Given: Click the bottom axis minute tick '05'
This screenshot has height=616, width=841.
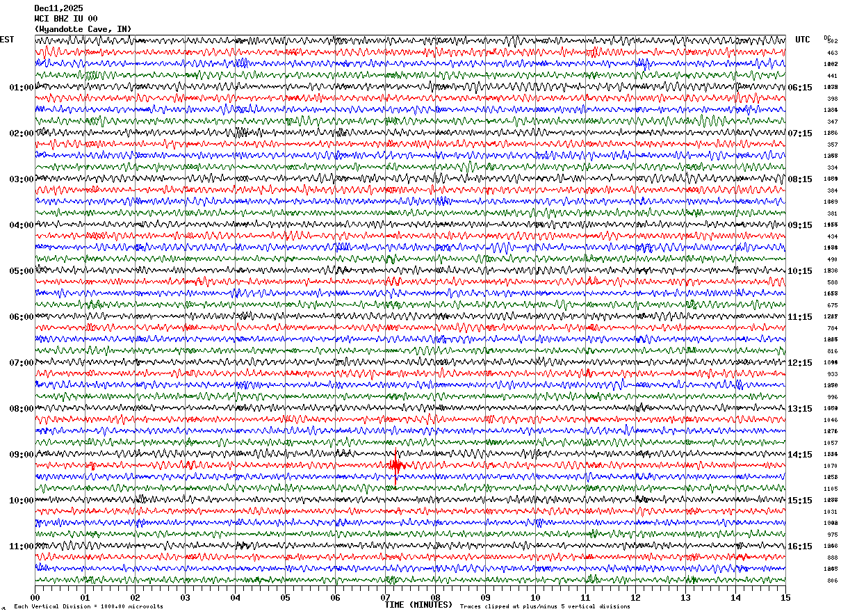Looking at the screenshot, I should [x=285, y=597].
